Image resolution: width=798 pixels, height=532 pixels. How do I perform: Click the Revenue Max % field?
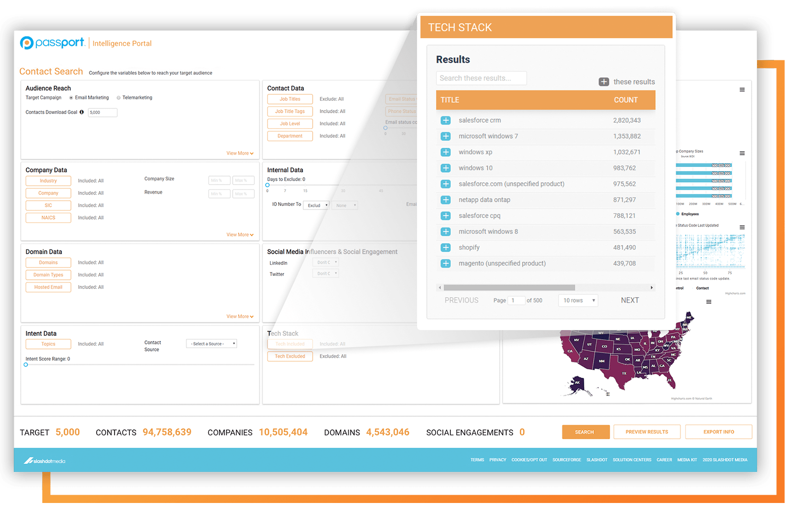click(243, 194)
